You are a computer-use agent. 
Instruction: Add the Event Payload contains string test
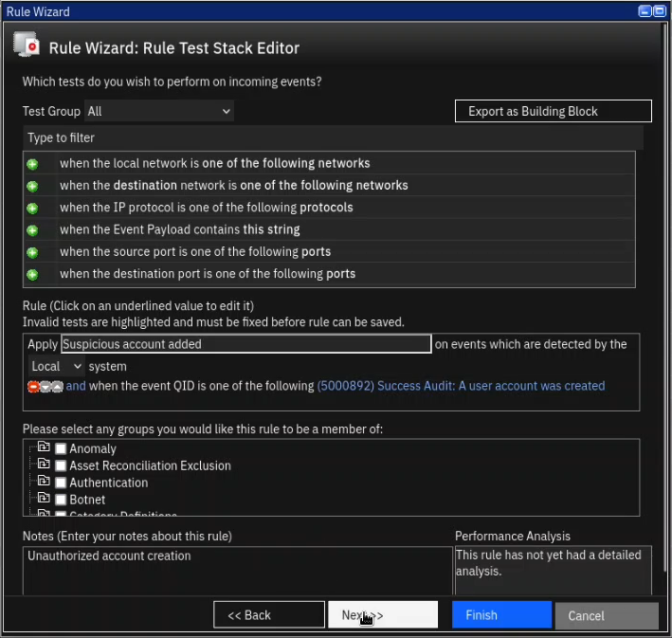tap(32, 230)
